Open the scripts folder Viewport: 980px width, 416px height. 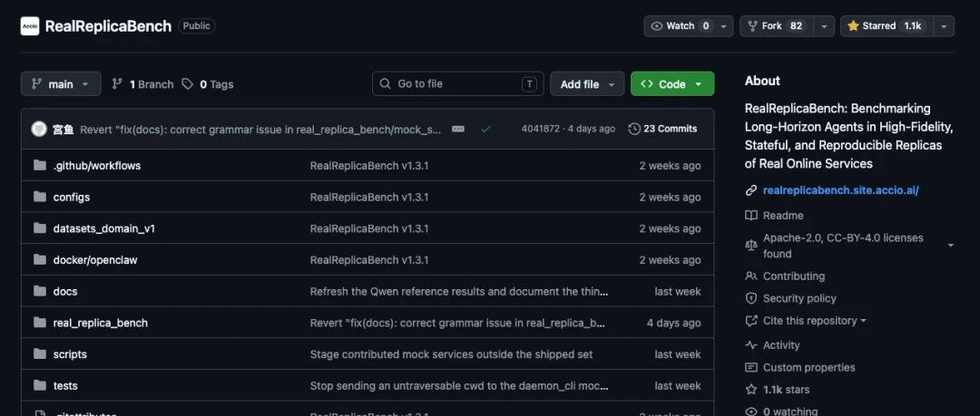70,354
